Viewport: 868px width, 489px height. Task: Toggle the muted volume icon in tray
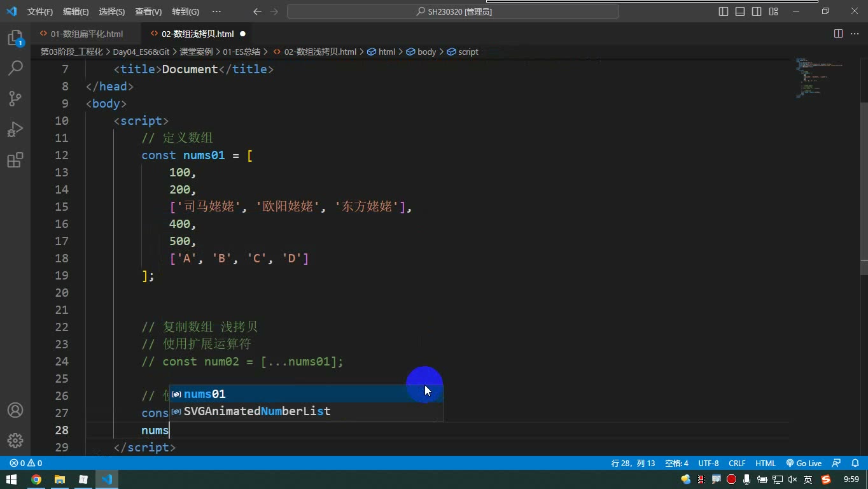coord(792,479)
